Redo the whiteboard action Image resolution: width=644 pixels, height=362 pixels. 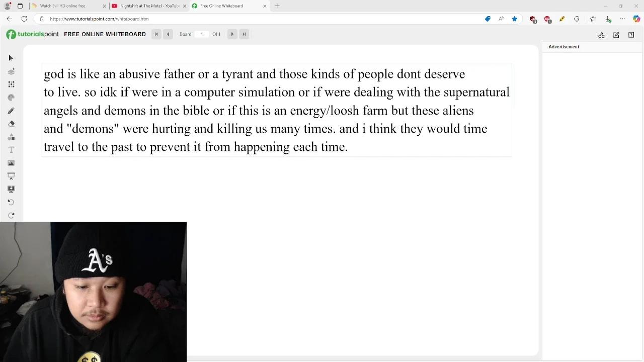coord(11,215)
